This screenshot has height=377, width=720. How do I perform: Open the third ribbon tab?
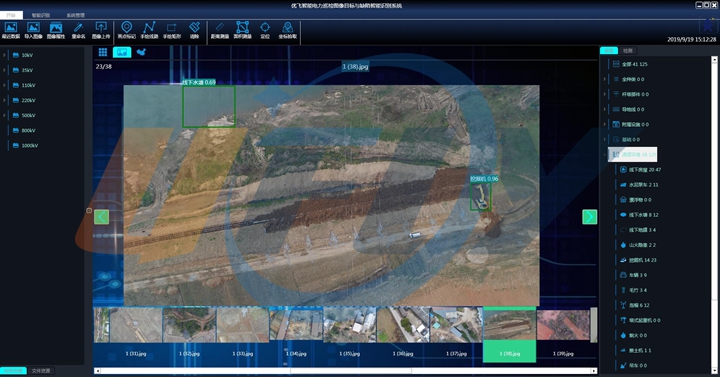(75, 15)
